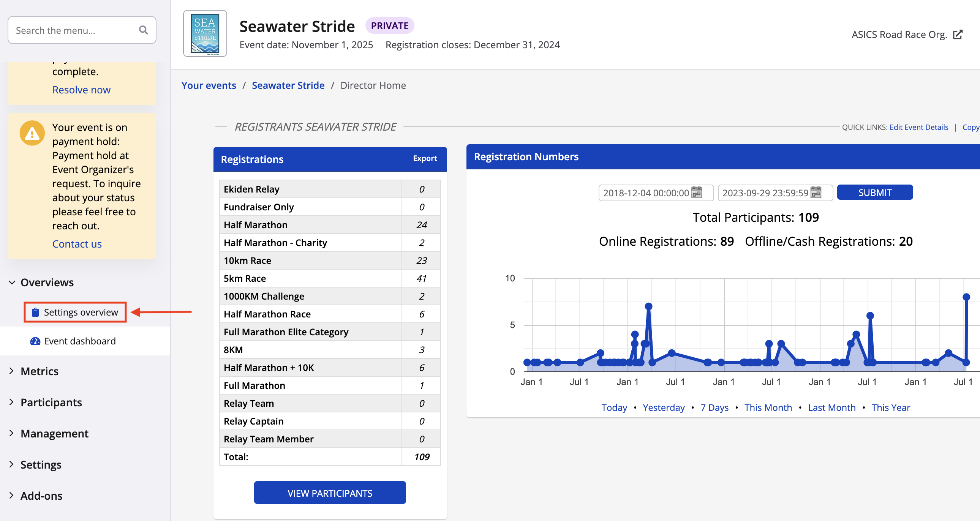Click the 'This Month' chart filter link
Viewport: 980px width, 521px height.
(x=768, y=407)
